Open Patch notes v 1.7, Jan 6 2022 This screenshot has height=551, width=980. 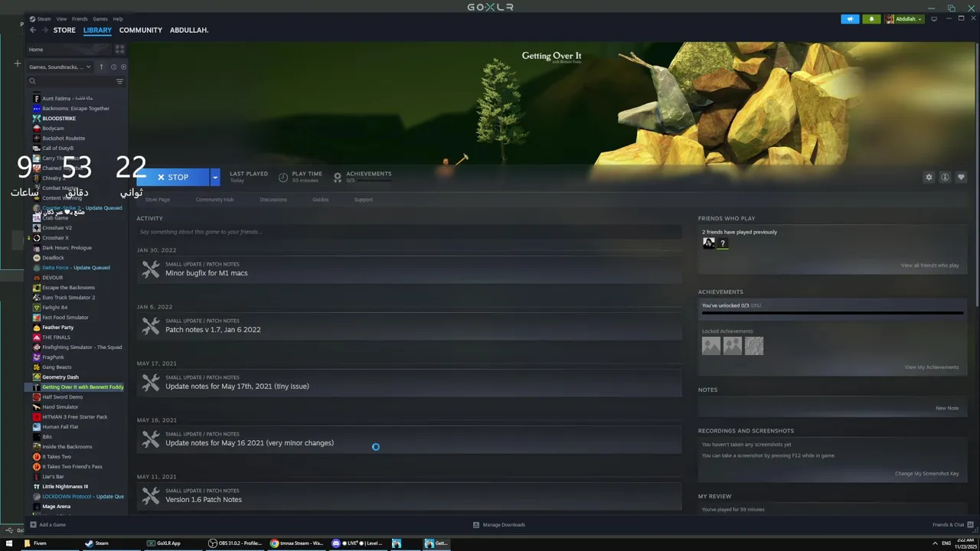pos(213,330)
